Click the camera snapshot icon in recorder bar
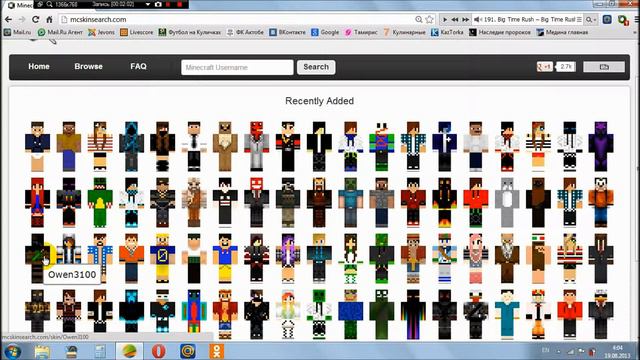 158,4
